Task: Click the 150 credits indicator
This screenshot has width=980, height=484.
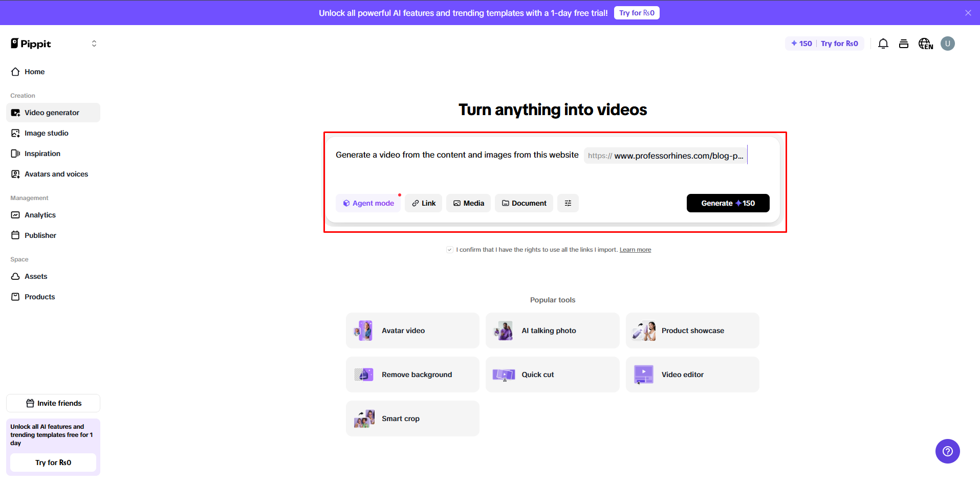Action: pyautogui.click(x=801, y=43)
